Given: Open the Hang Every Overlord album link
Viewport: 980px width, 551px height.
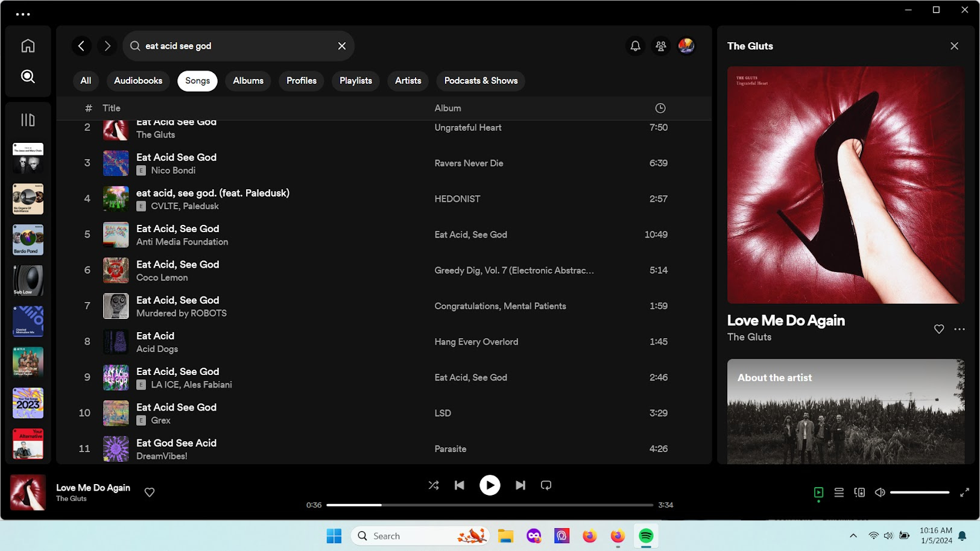Looking at the screenshot, I should pos(476,342).
